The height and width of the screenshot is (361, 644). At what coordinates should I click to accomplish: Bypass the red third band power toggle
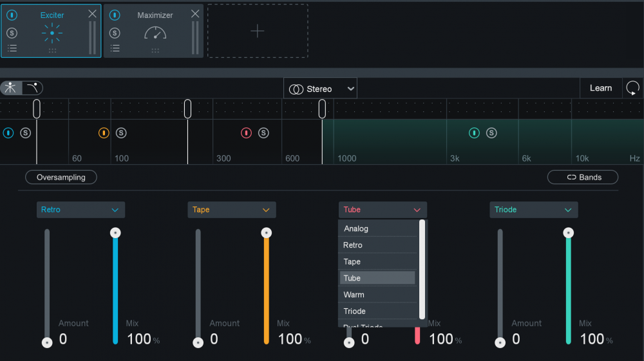tap(246, 133)
